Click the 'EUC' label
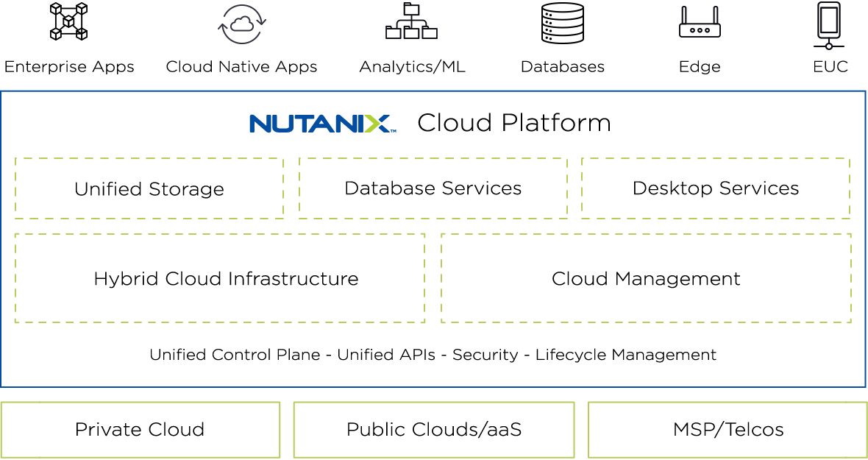This screenshot has width=868, height=460. pos(830,67)
